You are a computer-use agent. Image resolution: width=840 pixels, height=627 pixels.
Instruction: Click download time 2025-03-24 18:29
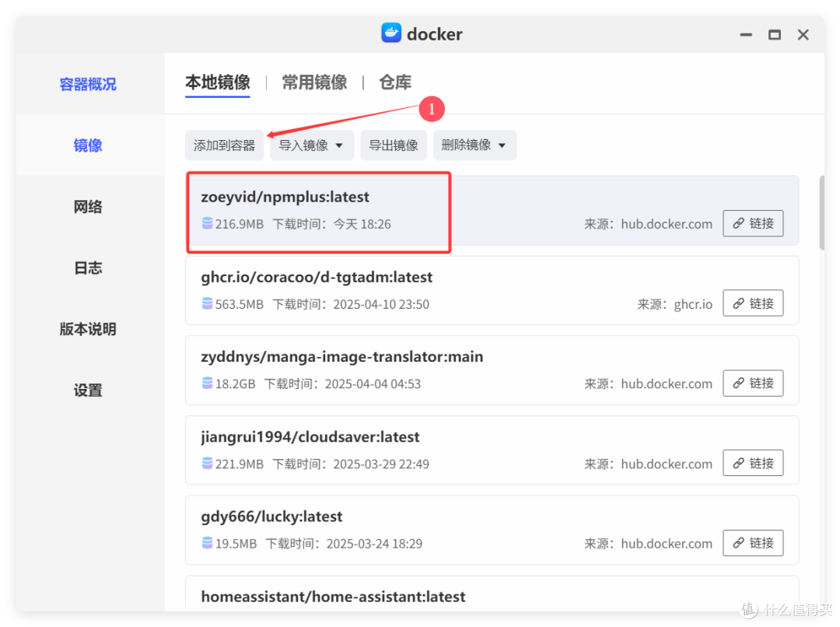click(374, 544)
